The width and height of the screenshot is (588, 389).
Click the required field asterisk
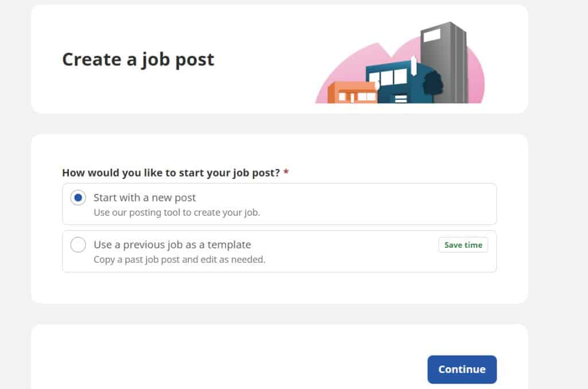point(288,172)
